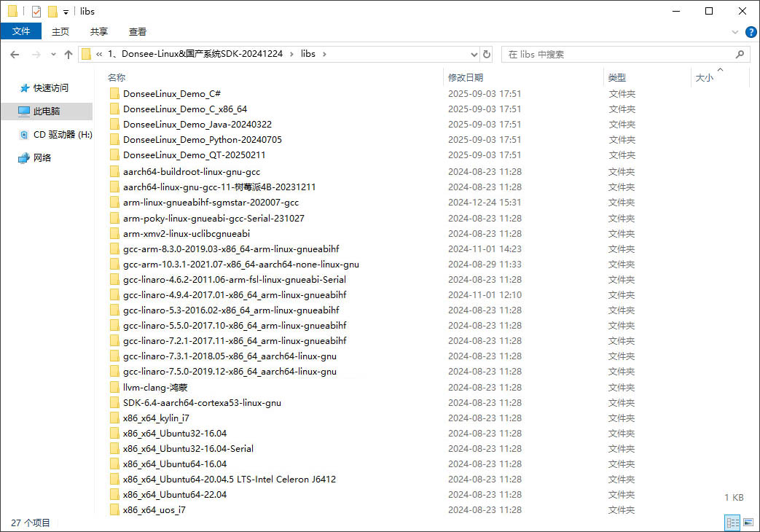Open the 查看 ribbon tab
Viewport: 760px width, 532px height.
tap(137, 31)
